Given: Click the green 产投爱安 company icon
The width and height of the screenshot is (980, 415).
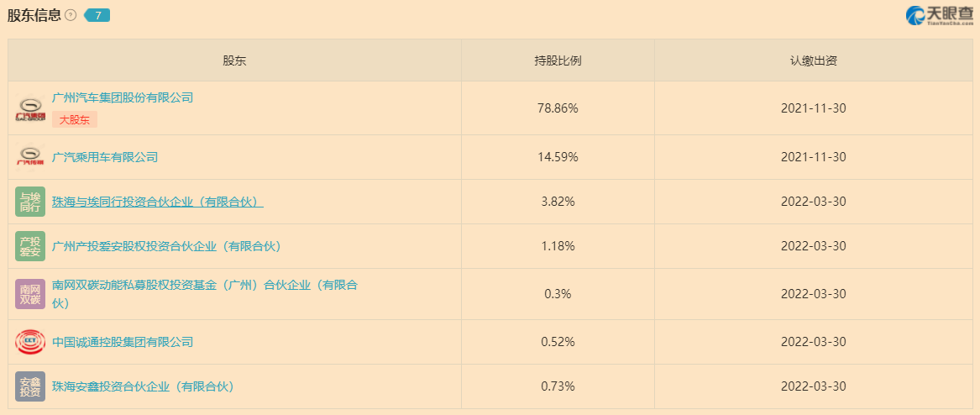Looking at the screenshot, I should (x=30, y=246).
